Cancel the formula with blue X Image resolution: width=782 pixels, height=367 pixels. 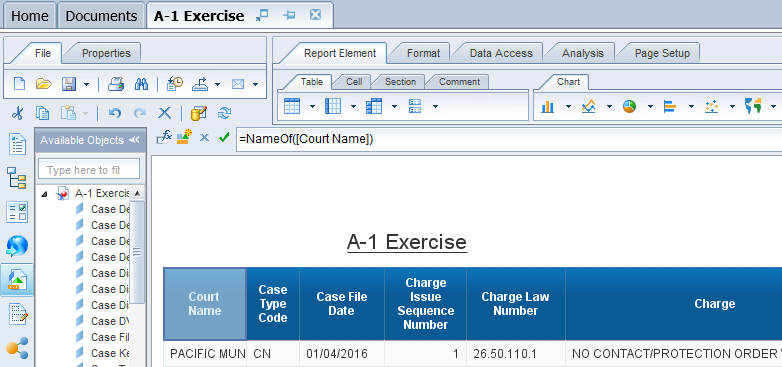(204, 137)
